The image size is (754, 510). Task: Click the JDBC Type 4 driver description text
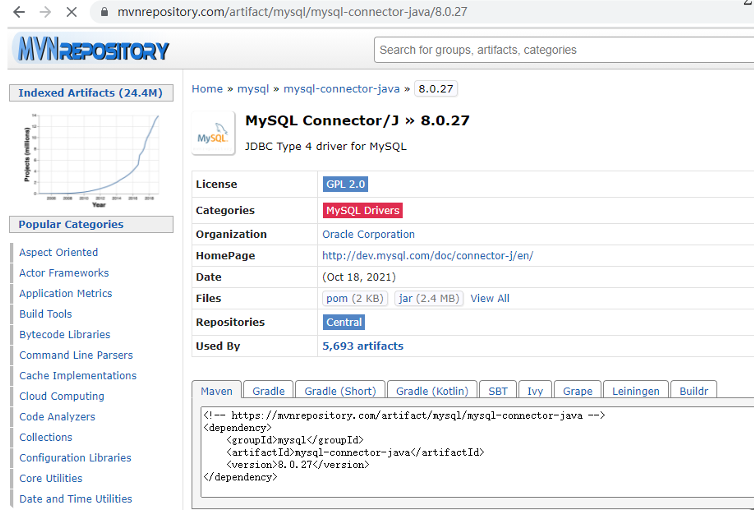(x=326, y=146)
